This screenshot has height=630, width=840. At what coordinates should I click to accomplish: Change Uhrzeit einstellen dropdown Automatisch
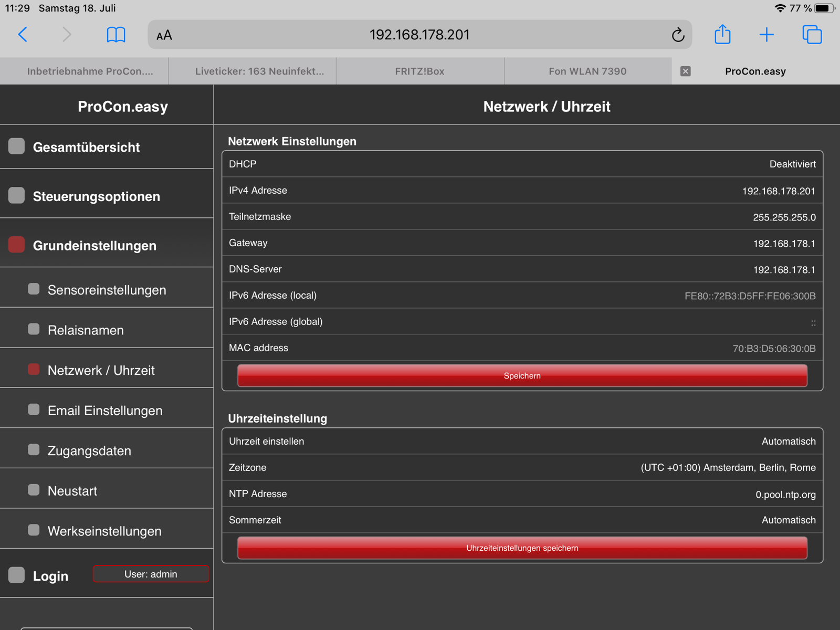[x=789, y=442]
